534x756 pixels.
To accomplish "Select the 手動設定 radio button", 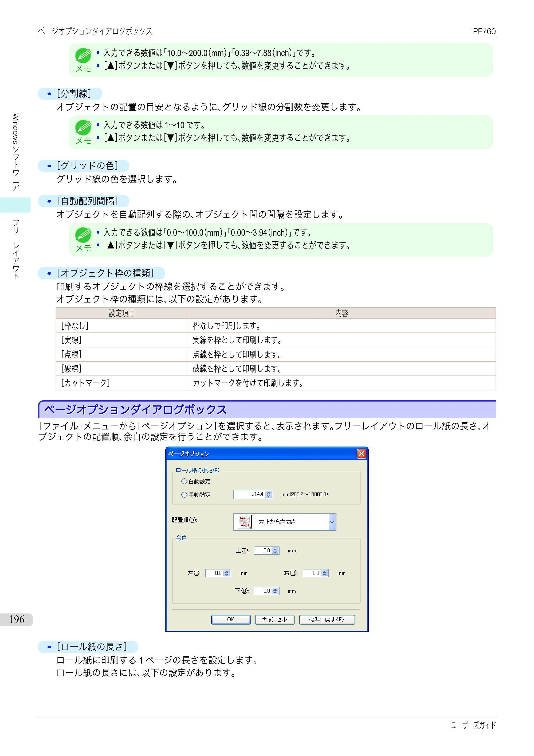I will 184,494.
